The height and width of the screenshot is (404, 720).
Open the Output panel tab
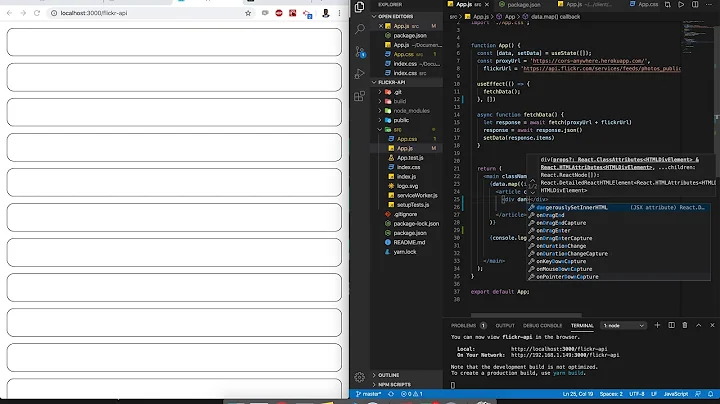[x=505, y=325]
